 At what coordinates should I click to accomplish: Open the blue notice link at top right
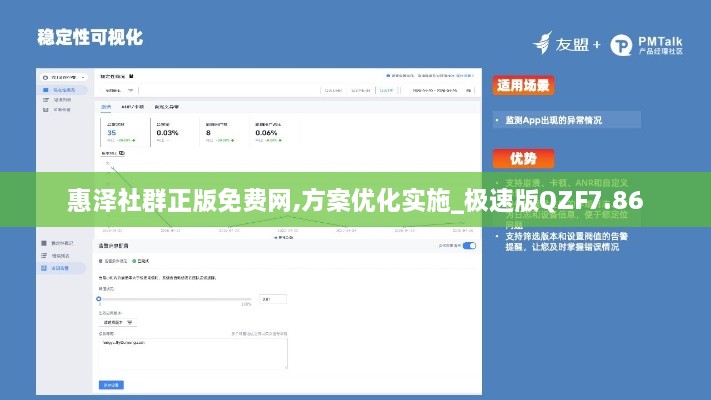click(430, 76)
